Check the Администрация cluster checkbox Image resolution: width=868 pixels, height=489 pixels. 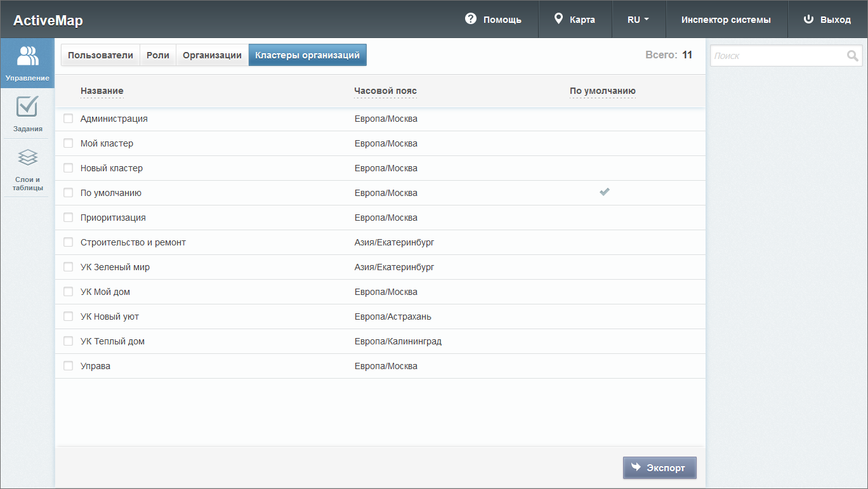(x=69, y=119)
